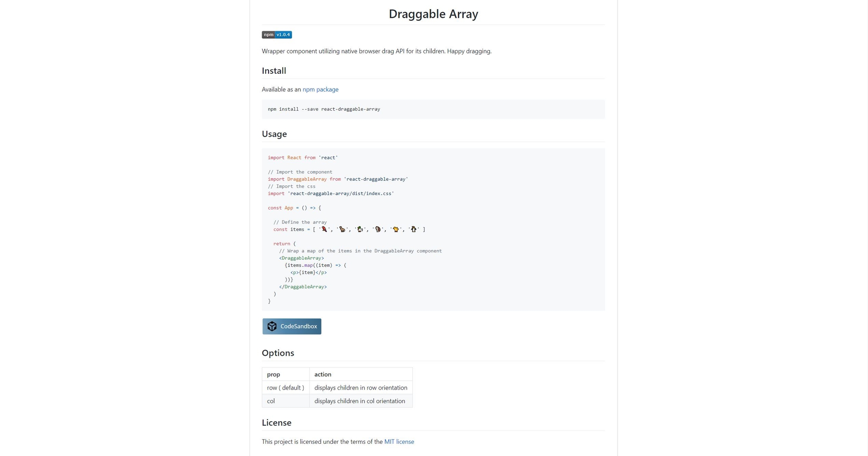Screen dimensions: 868x456
Task: Select the duck emoji inside the items array
Action: point(360,229)
